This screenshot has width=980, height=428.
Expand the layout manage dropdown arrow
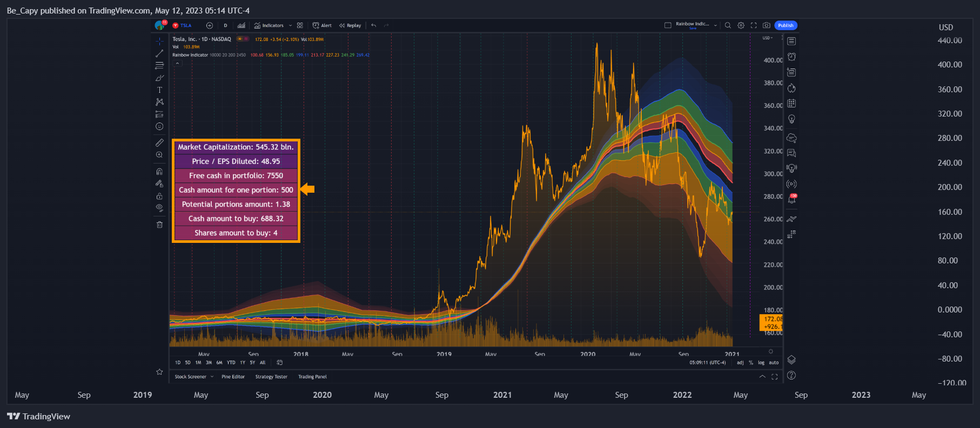coord(715,25)
